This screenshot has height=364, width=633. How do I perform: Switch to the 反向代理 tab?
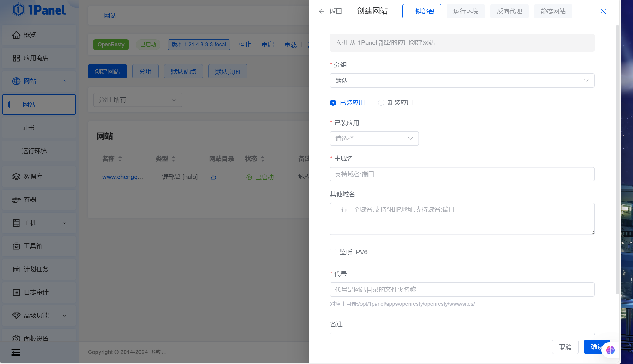pyautogui.click(x=509, y=11)
